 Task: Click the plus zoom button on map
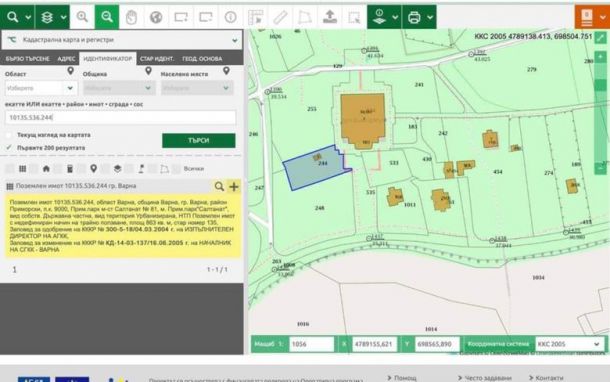[601, 57]
